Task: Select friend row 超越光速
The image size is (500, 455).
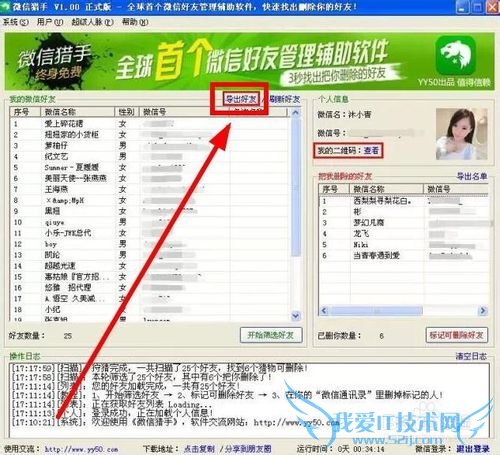Action: (x=150, y=266)
